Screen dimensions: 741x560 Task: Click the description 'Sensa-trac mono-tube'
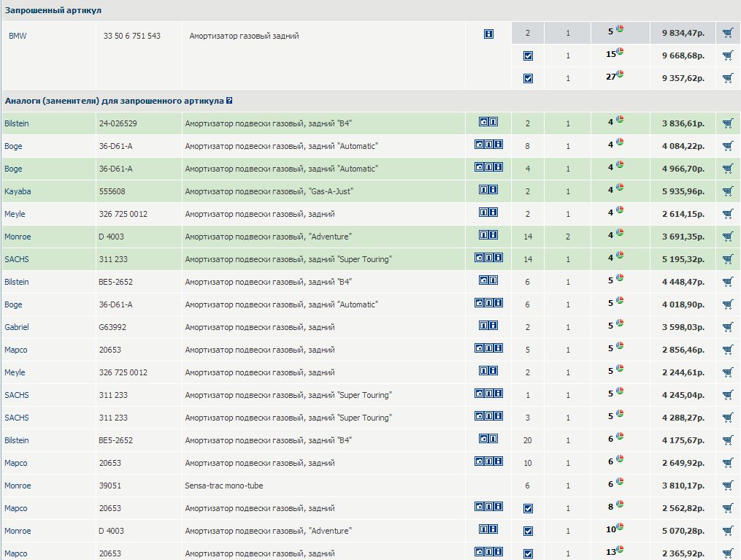point(224,486)
